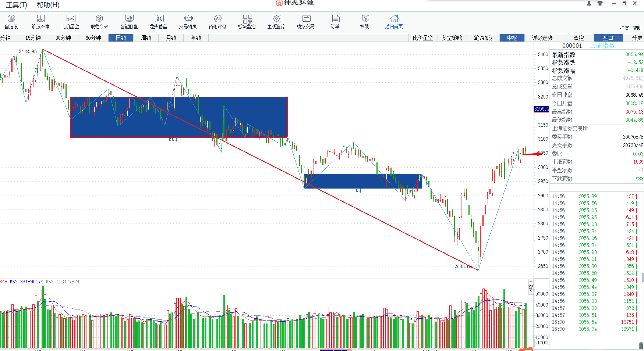Open the 权限 permissions icon
Image resolution: width=644 pixels, height=351 pixels.
[365, 22]
